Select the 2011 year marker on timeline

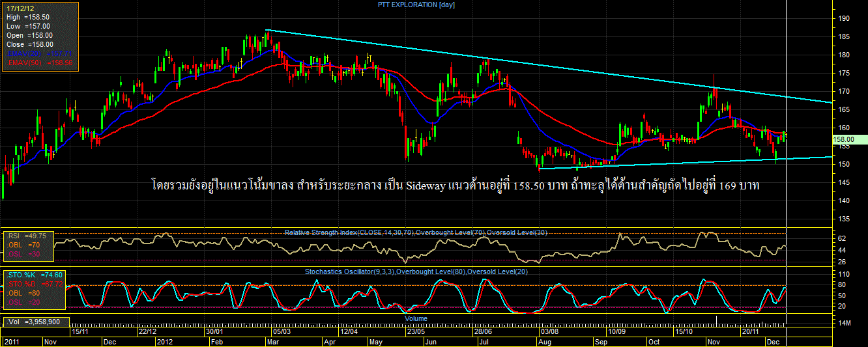(x=12, y=341)
